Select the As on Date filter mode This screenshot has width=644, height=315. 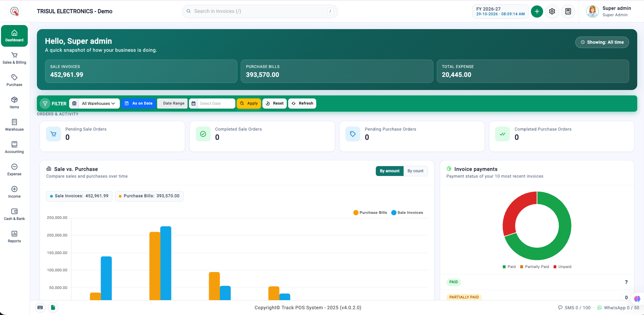[x=138, y=104]
